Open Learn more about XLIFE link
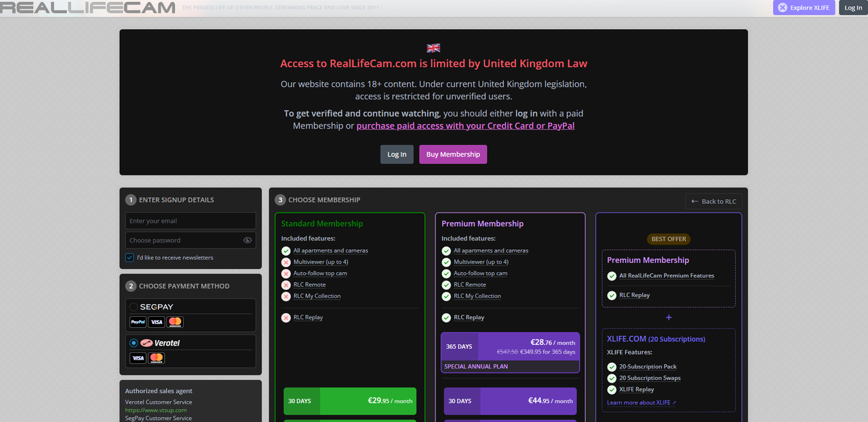868x422 pixels. point(642,402)
